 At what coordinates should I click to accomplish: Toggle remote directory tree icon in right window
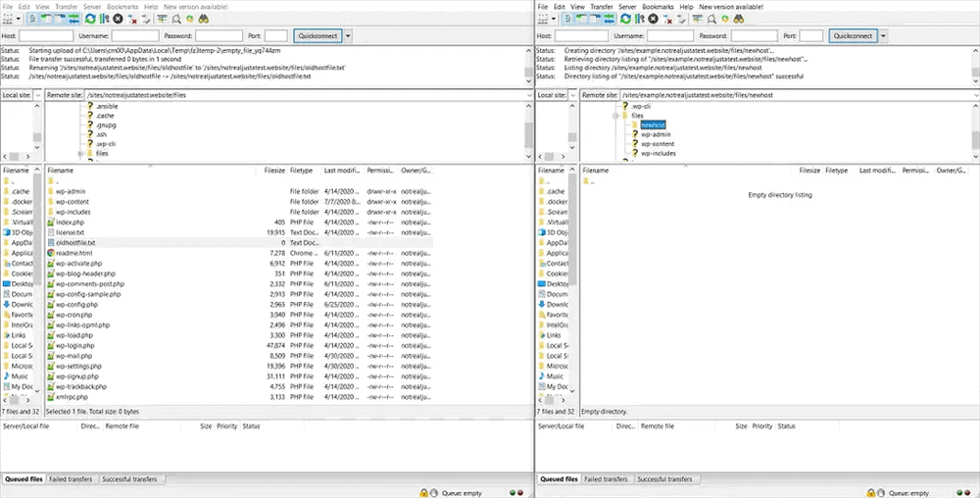coord(596,19)
